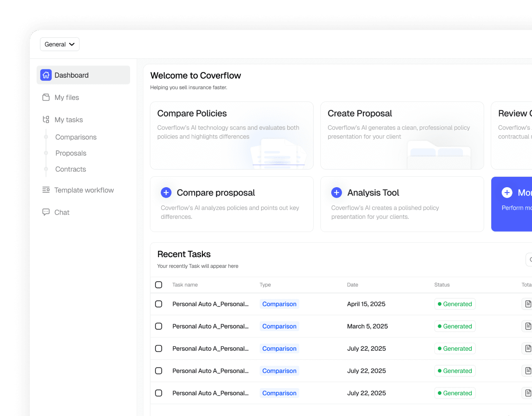Click the Chat bubble icon
Viewport: 532px width, 416px height.
coord(46,212)
